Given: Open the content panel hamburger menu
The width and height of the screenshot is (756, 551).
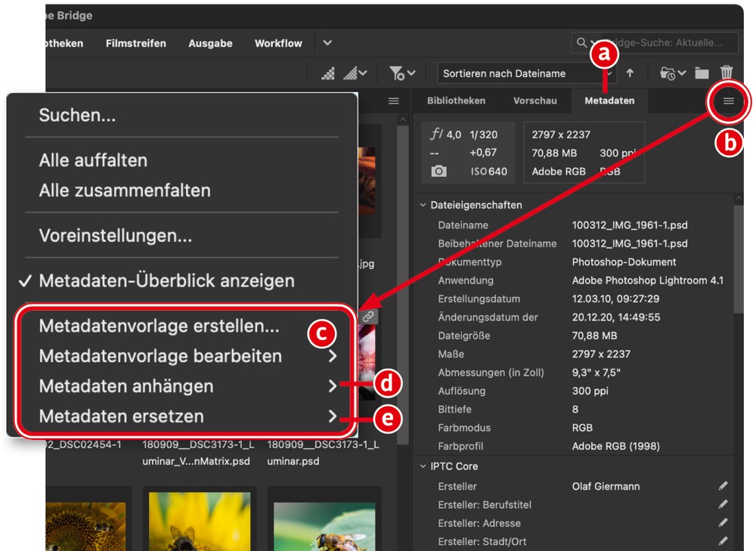Looking at the screenshot, I should (393, 101).
